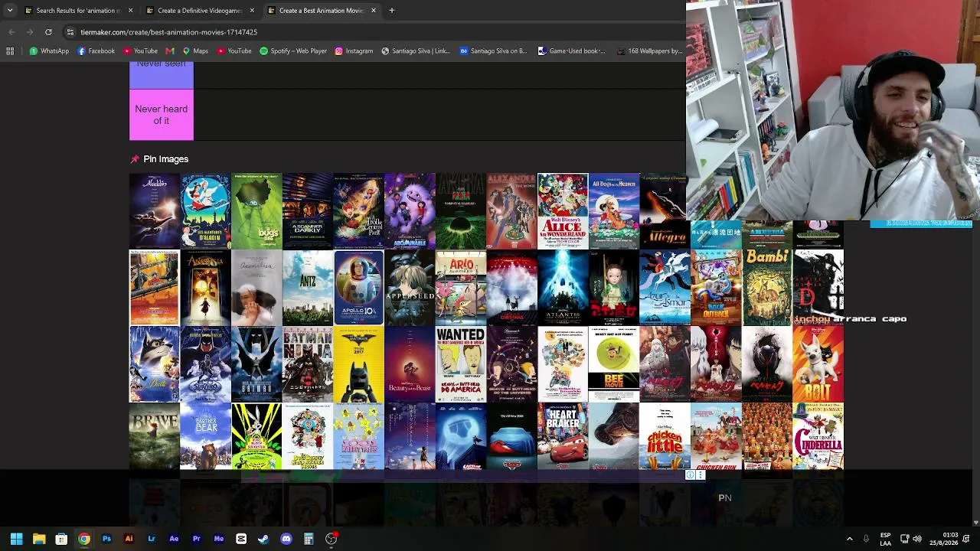Image resolution: width=980 pixels, height=551 pixels.
Task: Go forward in browser history
Action: (x=30, y=32)
